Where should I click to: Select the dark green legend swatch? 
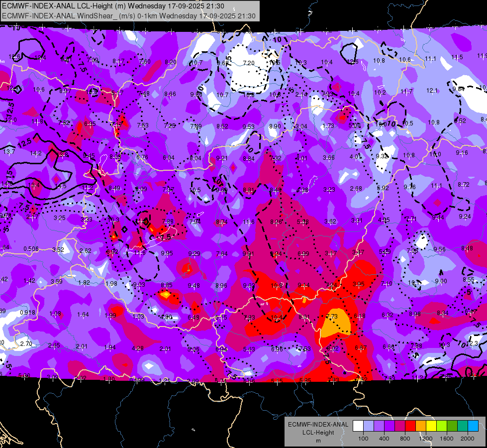coord(452,426)
